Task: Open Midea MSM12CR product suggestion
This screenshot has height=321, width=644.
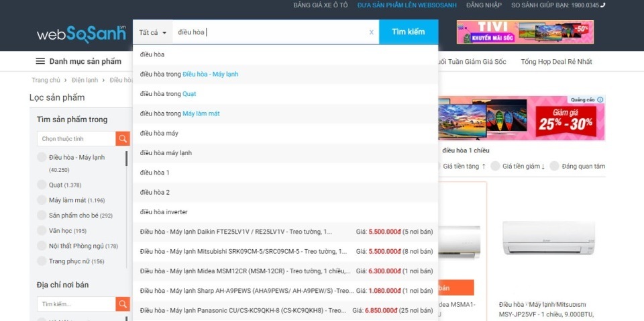Action: pos(286,271)
